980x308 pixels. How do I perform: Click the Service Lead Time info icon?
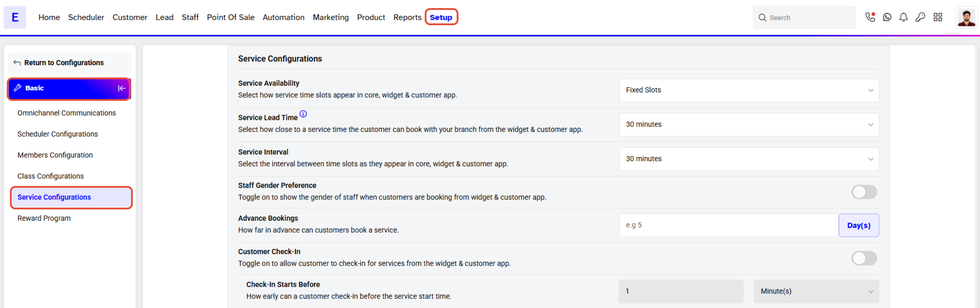303,114
